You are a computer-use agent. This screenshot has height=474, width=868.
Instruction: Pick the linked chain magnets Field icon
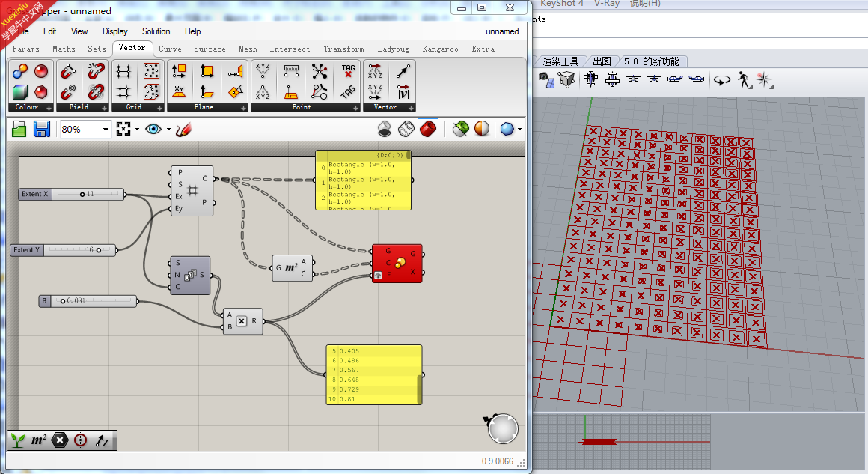(x=97, y=91)
